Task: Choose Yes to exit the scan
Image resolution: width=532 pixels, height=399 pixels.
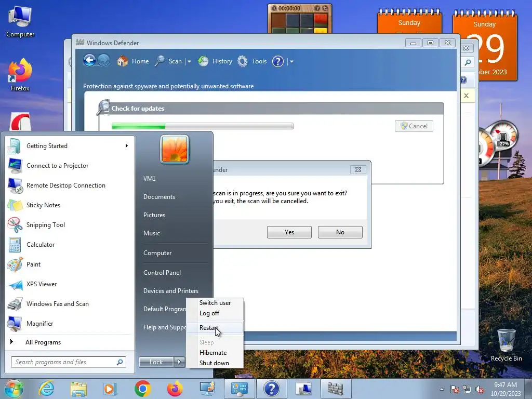Action: 289,232
